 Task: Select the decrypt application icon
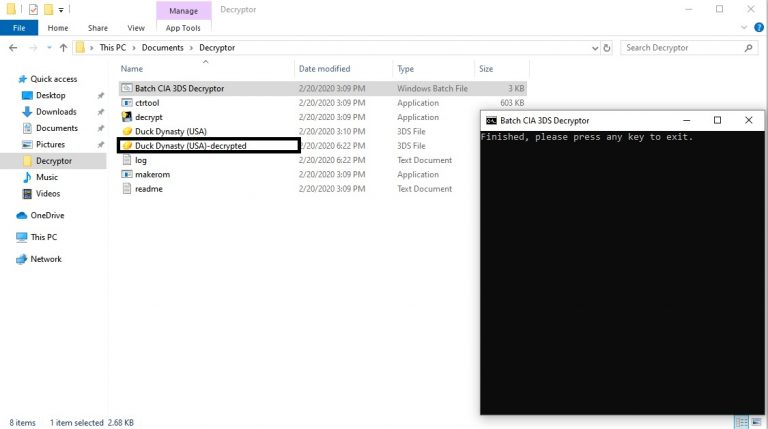(x=126, y=117)
